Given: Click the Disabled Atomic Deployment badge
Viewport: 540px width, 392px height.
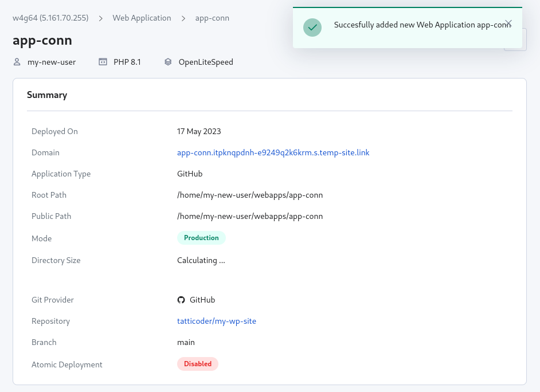Looking at the screenshot, I should click(x=198, y=364).
